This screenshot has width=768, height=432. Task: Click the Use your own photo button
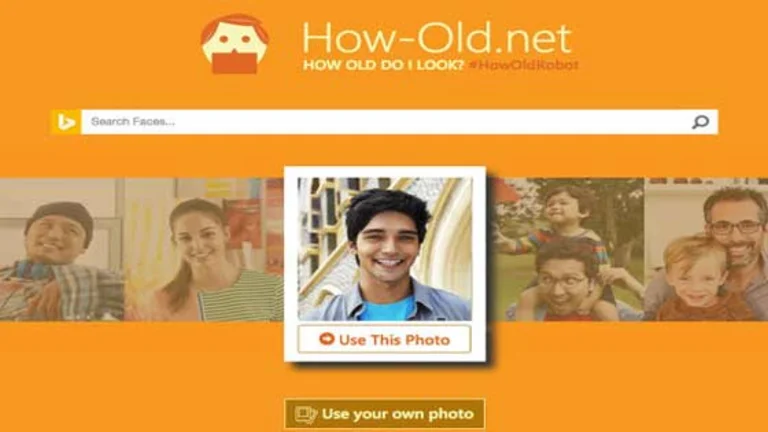pos(384,414)
